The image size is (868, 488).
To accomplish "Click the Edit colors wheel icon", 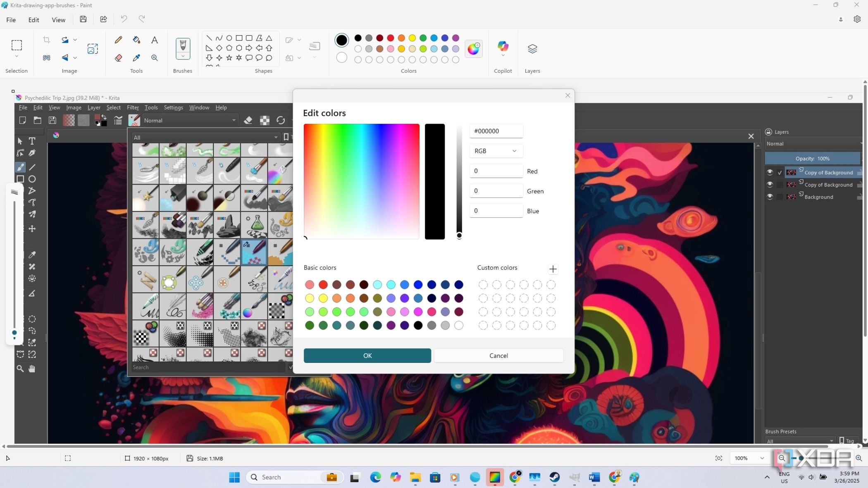I will point(473,49).
